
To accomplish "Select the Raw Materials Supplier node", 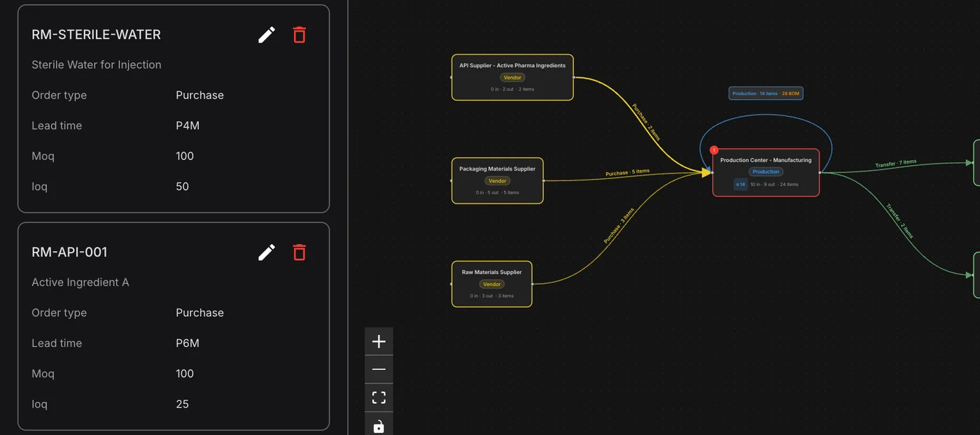I will point(491,284).
